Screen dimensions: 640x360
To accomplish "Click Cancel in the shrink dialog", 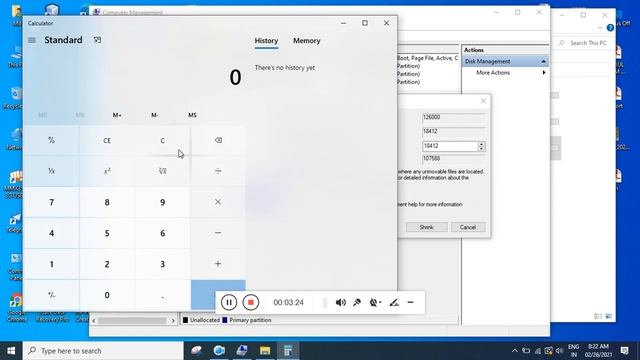I will point(468,227).
